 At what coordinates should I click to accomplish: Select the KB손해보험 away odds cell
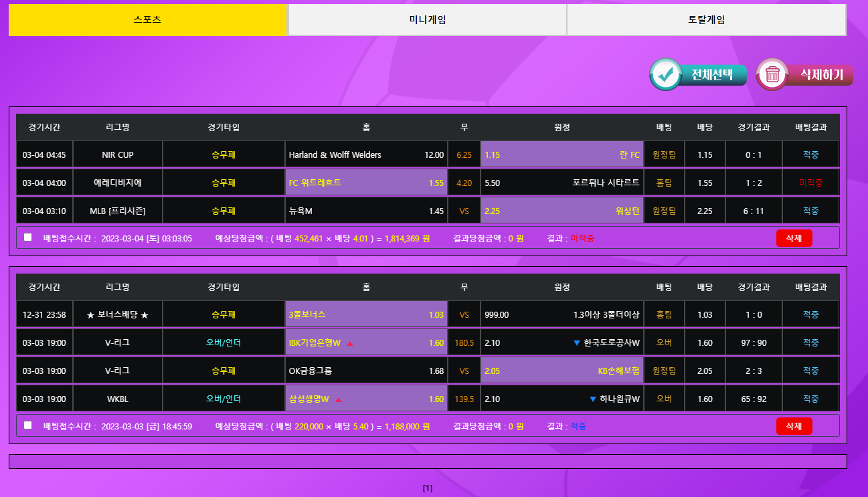(x=561, y=371)
